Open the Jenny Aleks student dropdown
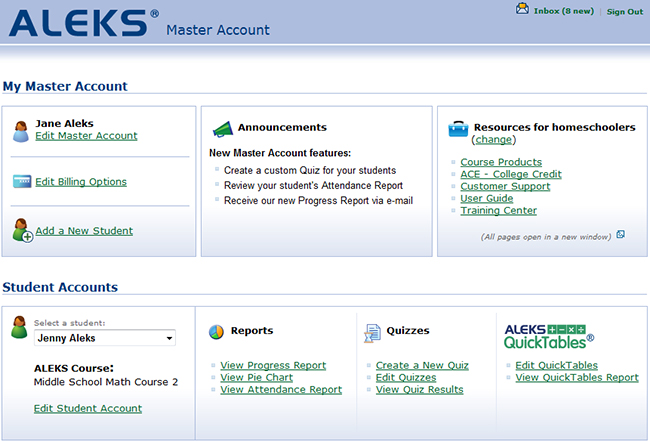The width and height of the screenshot is (650, 442). 105,338
